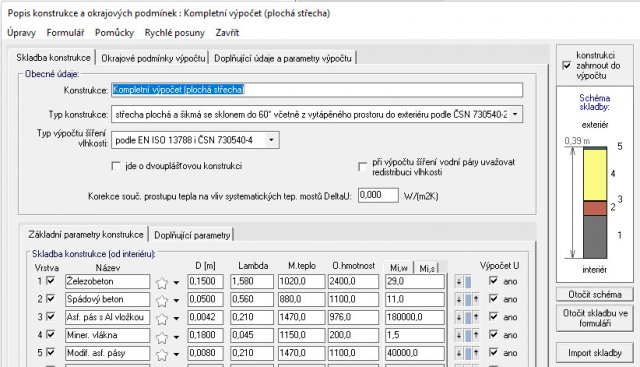The width and height of the screenshot is (640, 367).
Task: Click the Otočit schéma button
Action: click(x=595, y=294)
